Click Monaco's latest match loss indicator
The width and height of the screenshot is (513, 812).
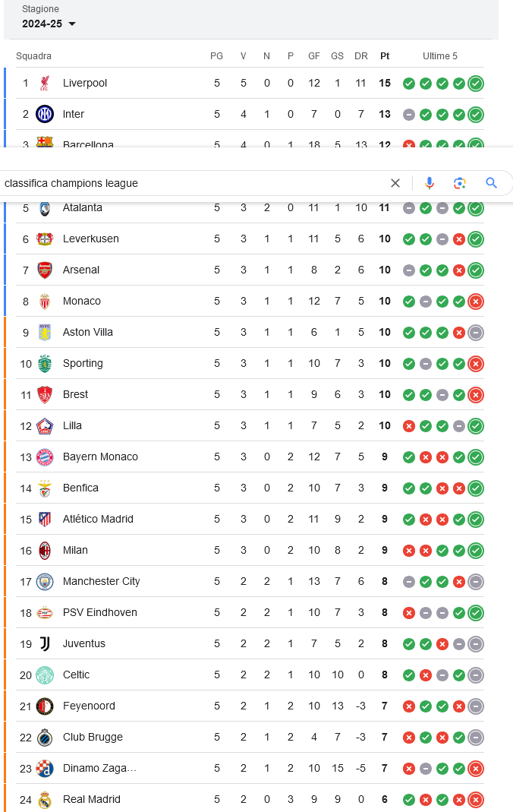pos(476,301)
